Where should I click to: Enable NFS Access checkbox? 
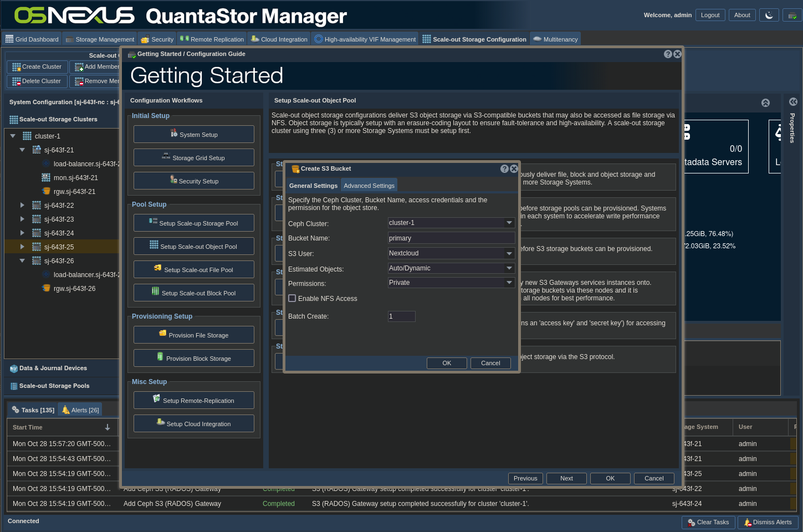[292, 298]
